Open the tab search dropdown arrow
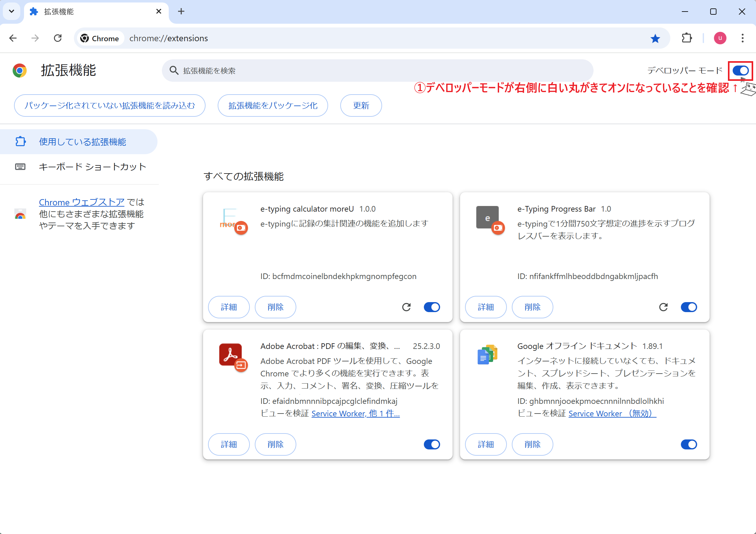 click(x=12, y=12)
